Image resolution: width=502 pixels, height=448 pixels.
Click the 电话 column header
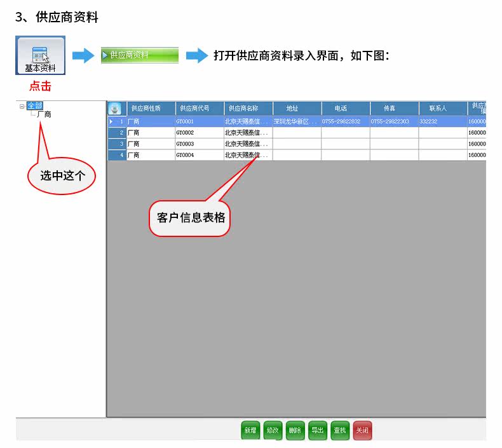pyautogui.click(x=346, y=109)
